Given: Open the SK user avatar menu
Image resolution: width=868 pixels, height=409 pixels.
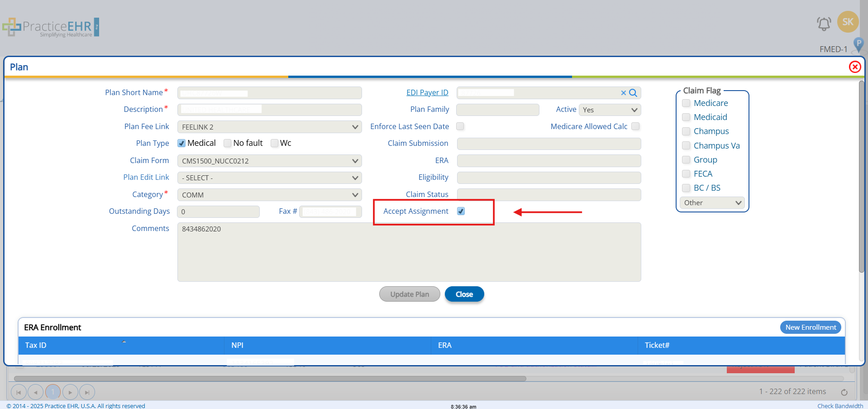Looking at the screenshot, I should (x=848, y=22).
